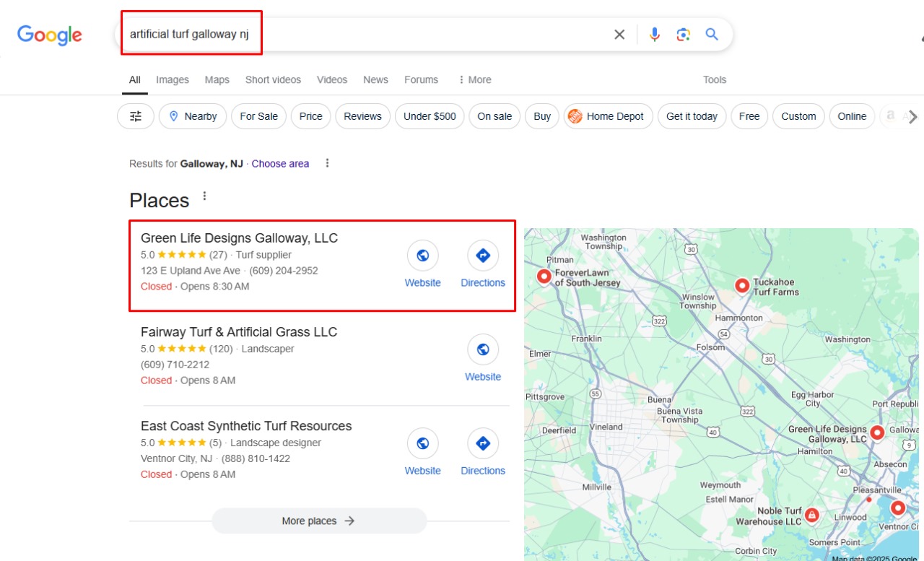Get directions to East Coast Synthetic Turf
The width and height of the screenshot is (924, 561).
(x=483, y=443)
